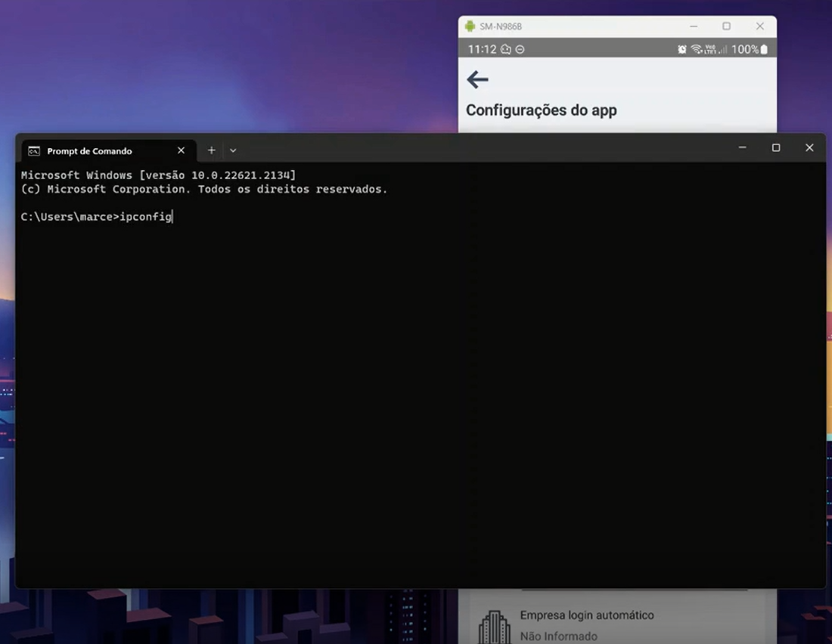Close the Prompt de Comando tab
The width and height of the screenshot is (832, 644).
click(x=181, y=150)
